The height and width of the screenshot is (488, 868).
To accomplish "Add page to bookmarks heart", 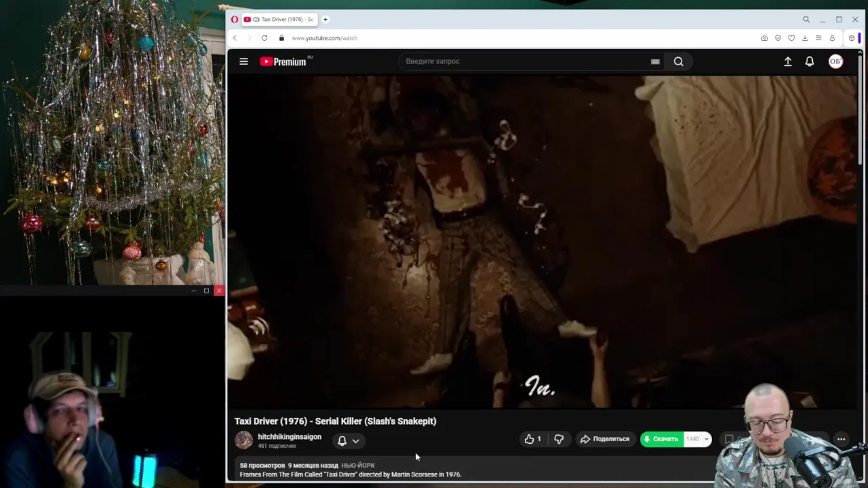I will coord(791,38).
